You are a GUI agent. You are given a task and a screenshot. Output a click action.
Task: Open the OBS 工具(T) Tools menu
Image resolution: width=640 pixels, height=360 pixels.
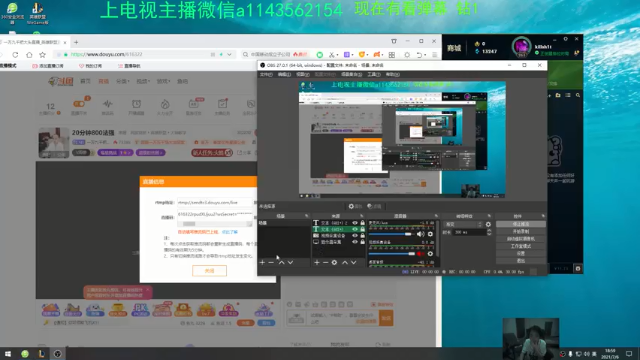click(x=374, y=74)
